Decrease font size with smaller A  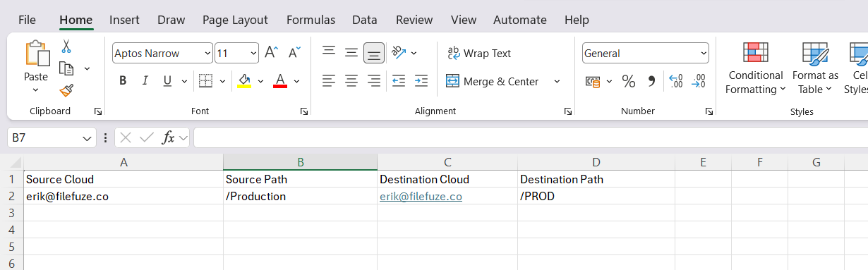(x=295, y=53)
